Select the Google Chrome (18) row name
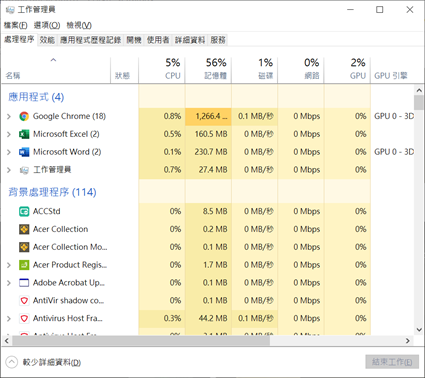Viewport: 425px width, 378px height. (x=69, y=116)
